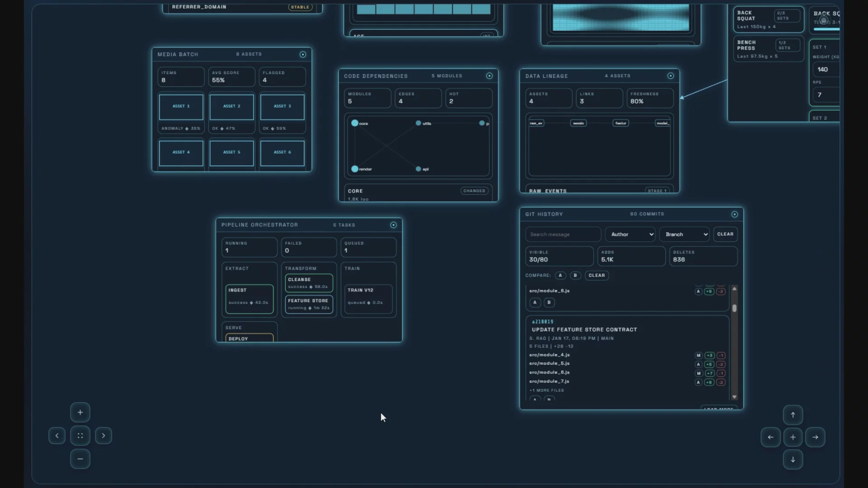Click Clear button in the Compare row
Screen dimensions: 868x488
[x=596, y=275]
